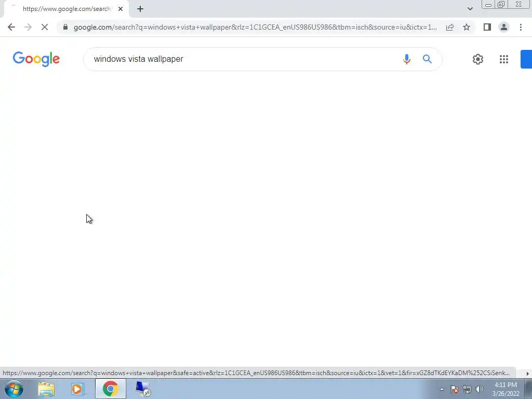532x399 pixels.
Task: Open Chrome three-dot menu
Action: click(521, 27)
